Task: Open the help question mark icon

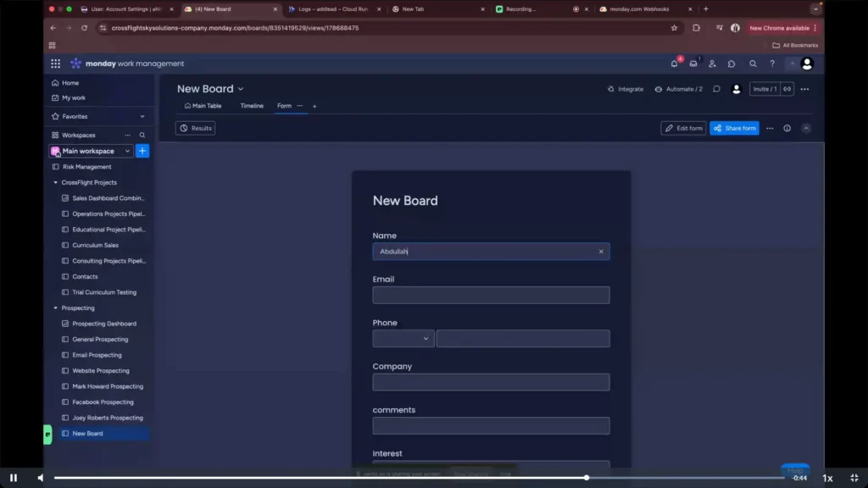Action: pyautogui.click(x=772, y=64)
